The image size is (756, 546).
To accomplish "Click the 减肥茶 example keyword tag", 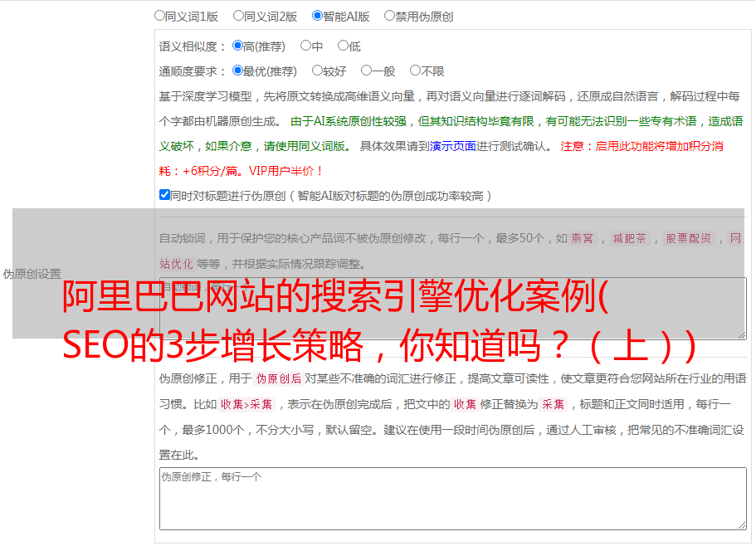I will (630, 238).
